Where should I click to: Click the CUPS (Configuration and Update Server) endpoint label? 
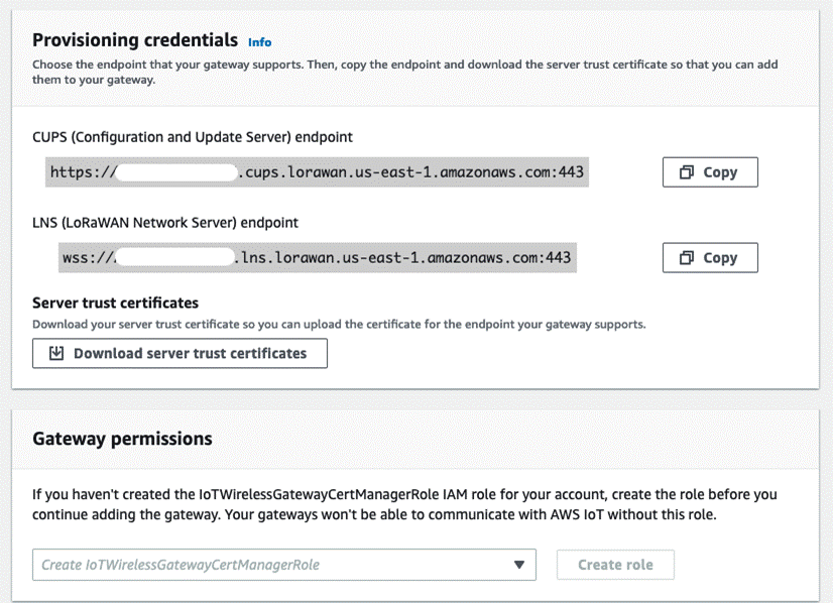point(192,136)
